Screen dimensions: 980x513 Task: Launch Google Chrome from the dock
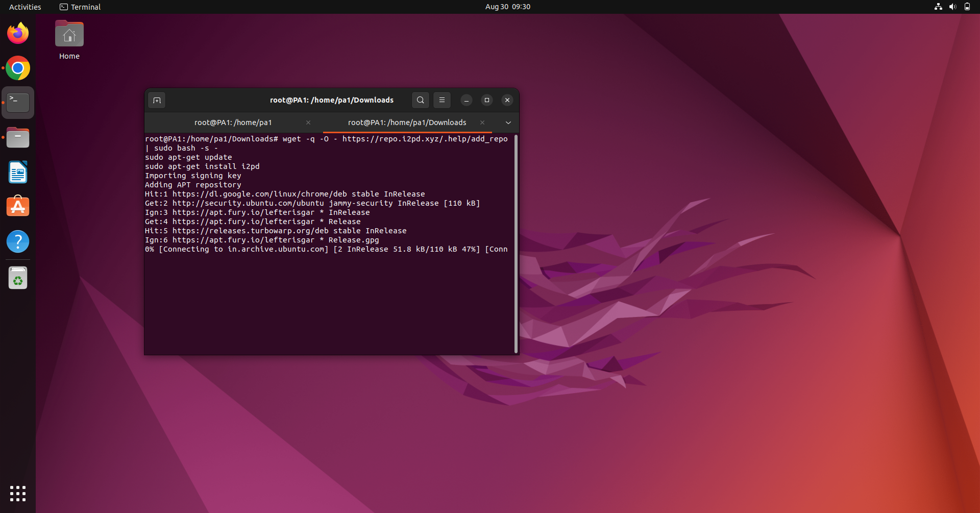pos(18,68)
